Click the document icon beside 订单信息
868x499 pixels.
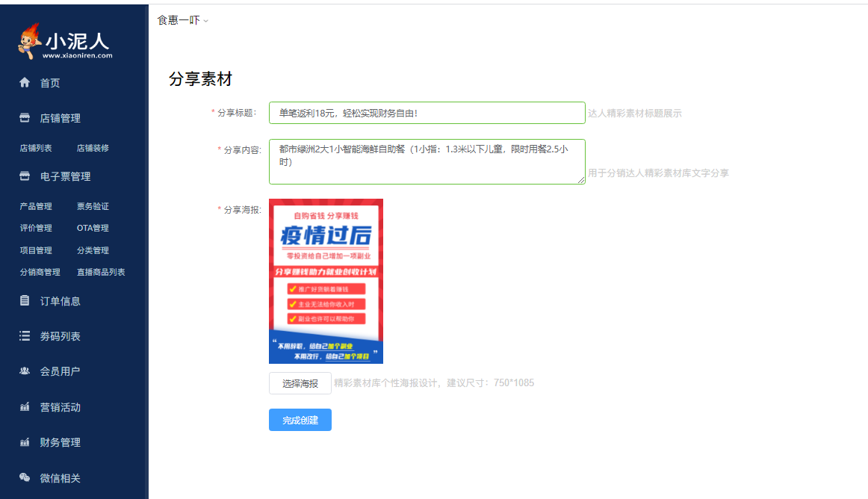click(25, 301)
